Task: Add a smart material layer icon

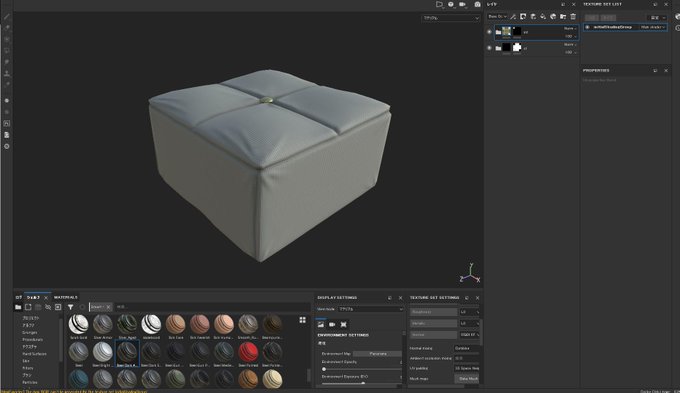Action: tap(553, 16)
